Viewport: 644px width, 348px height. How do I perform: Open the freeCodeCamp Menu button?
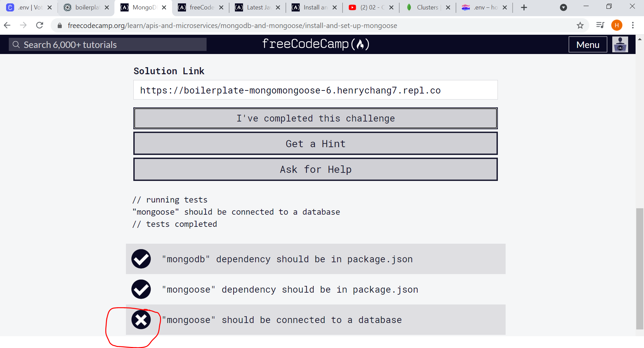click(x=587, y=44)
